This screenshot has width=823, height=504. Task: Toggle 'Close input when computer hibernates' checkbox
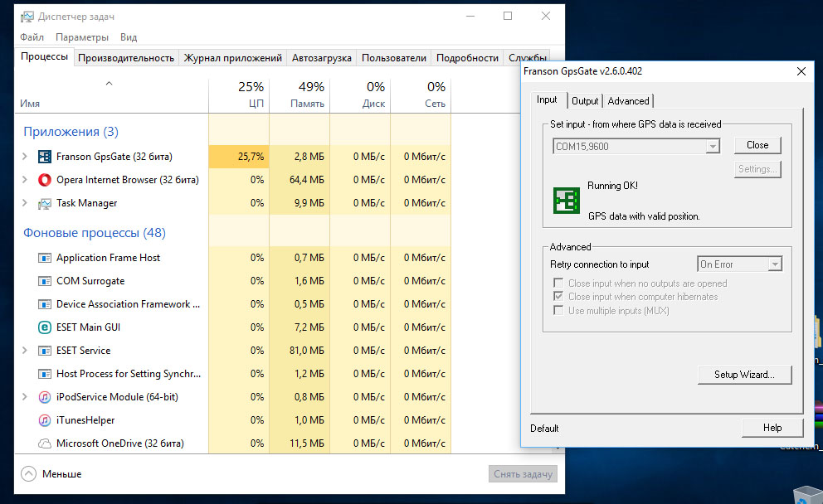pos(558,297)
